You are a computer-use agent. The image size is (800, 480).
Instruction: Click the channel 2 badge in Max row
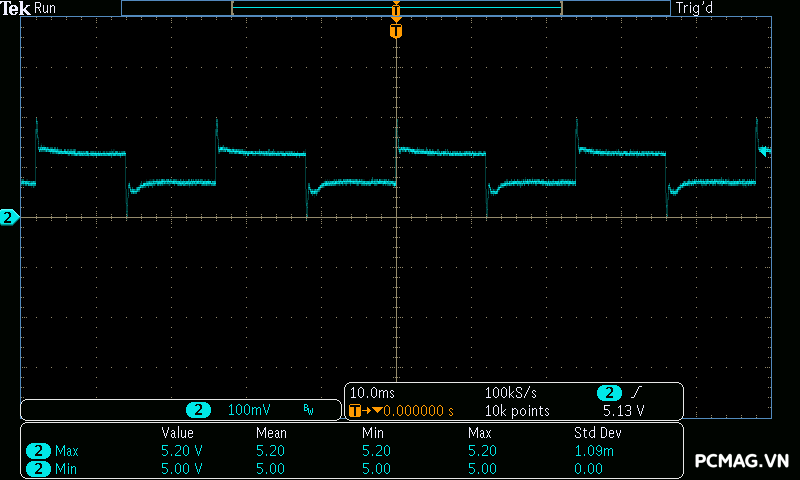(x=38, y=451)
